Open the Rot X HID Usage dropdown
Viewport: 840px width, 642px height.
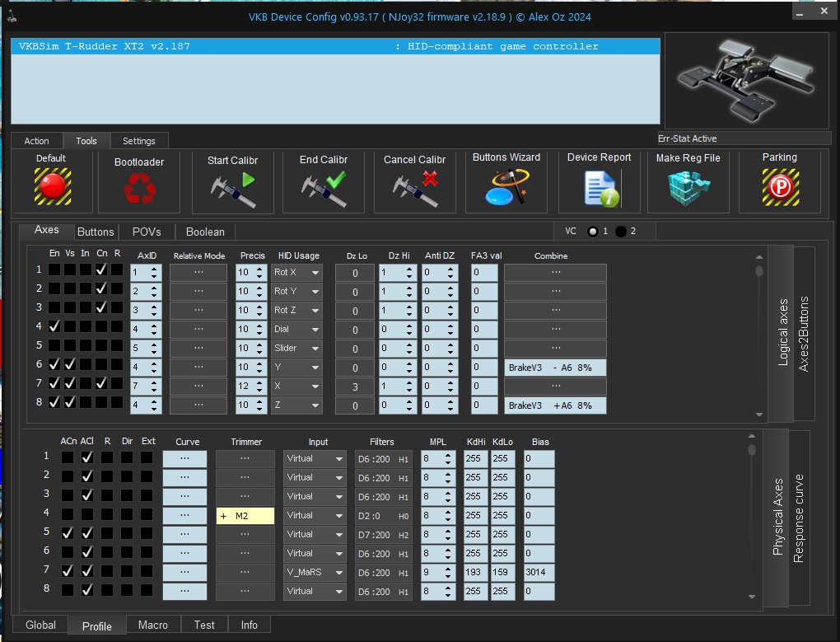click(296, 273)
